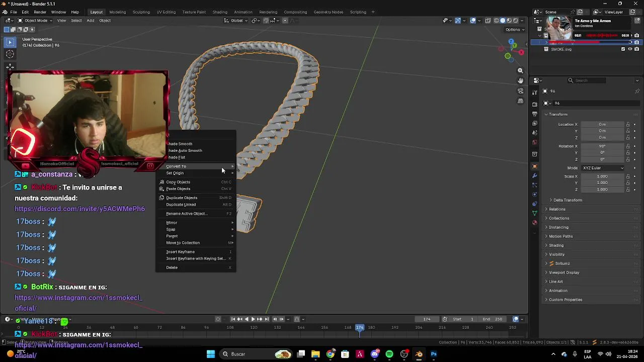Click the pin icon in properties header
The width and height of the screenshot is (644, 362).
click(x=637, y=91)
